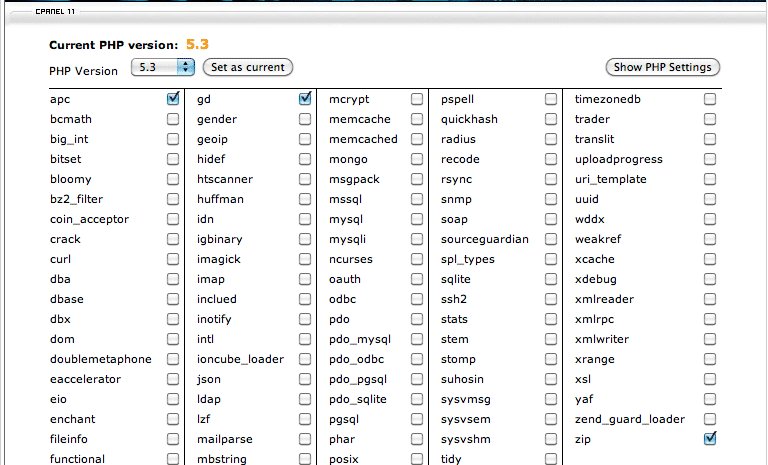Check the trader checkbox
This screenshot has height=465, width=768.
pyautogui.click(x=710, y=119)
